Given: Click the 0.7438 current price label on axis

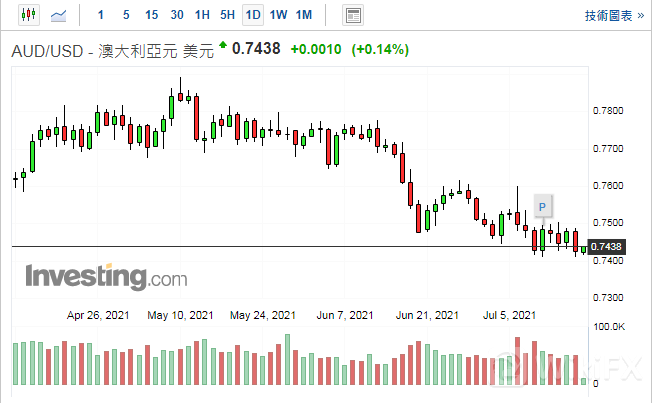Looking at the screenshot, I should [606, 246].
